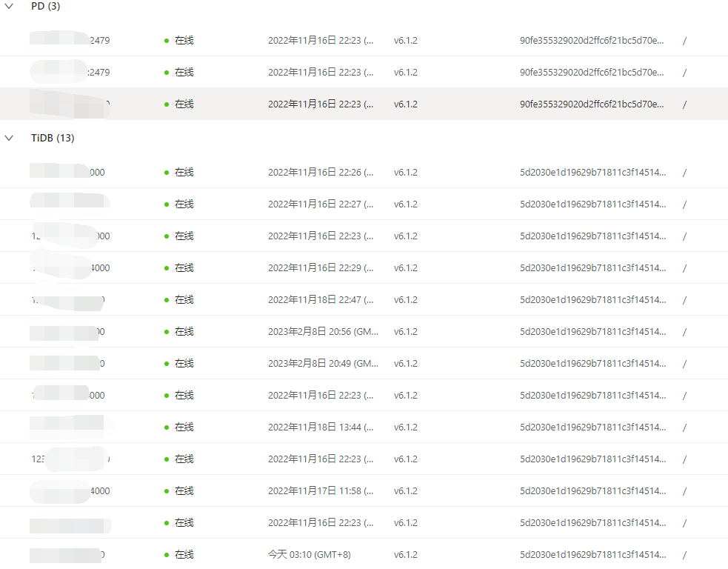
Task: Click 在线 status in the 22:27 row
Action: coord(184,204)
